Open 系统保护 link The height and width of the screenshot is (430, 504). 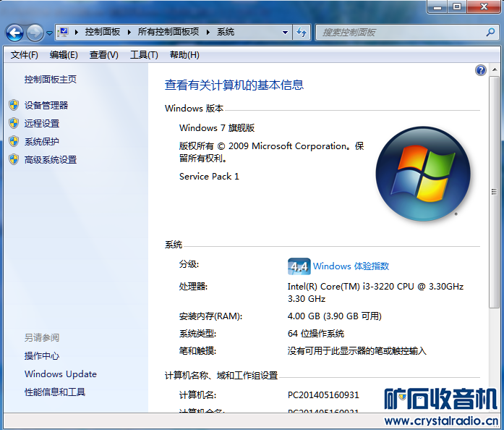pos(42,142)
